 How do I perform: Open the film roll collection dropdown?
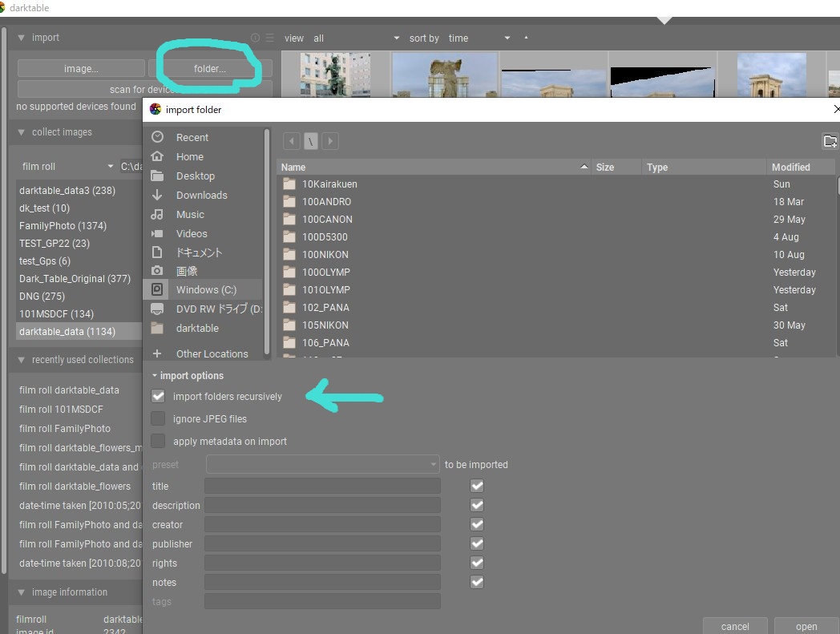[67, 167]
